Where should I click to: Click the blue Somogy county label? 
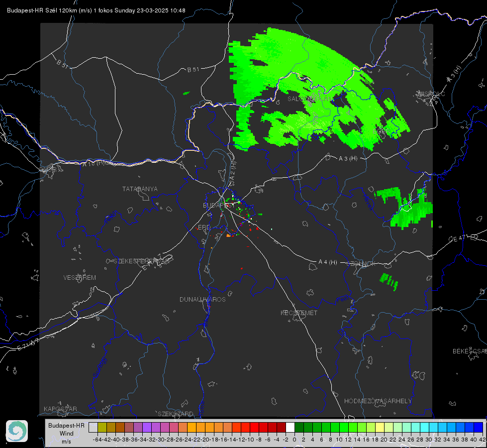pos(100,368)
